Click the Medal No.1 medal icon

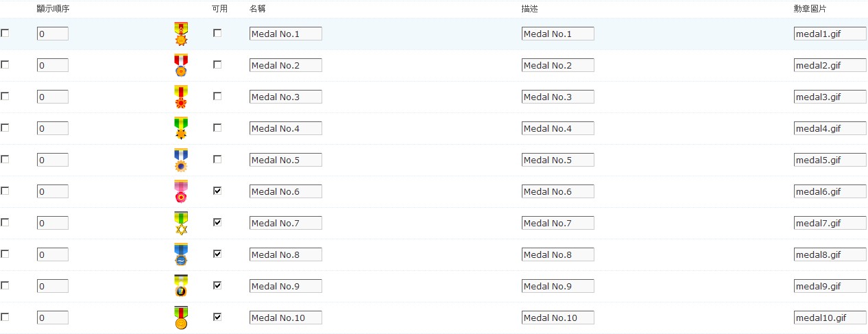pyautogui.click(x=181, y=34)
